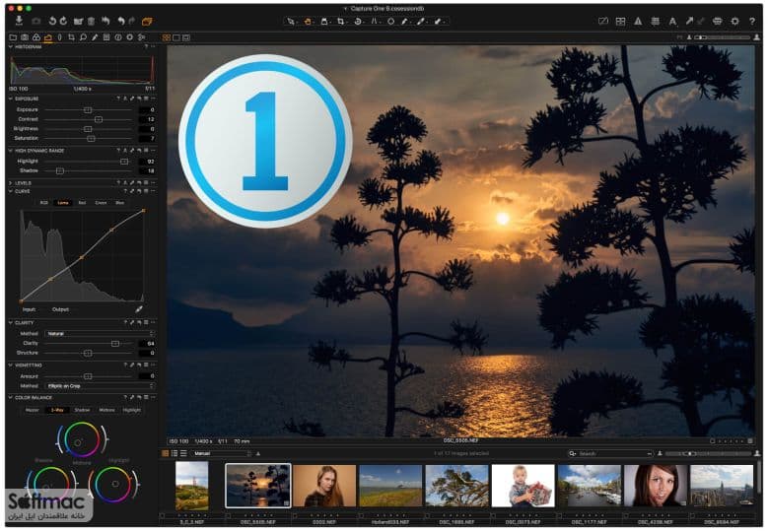768x532 pixels.
Task: Click the Clarity slider handle
Action: pyautogui.click(x=115, y=344)
